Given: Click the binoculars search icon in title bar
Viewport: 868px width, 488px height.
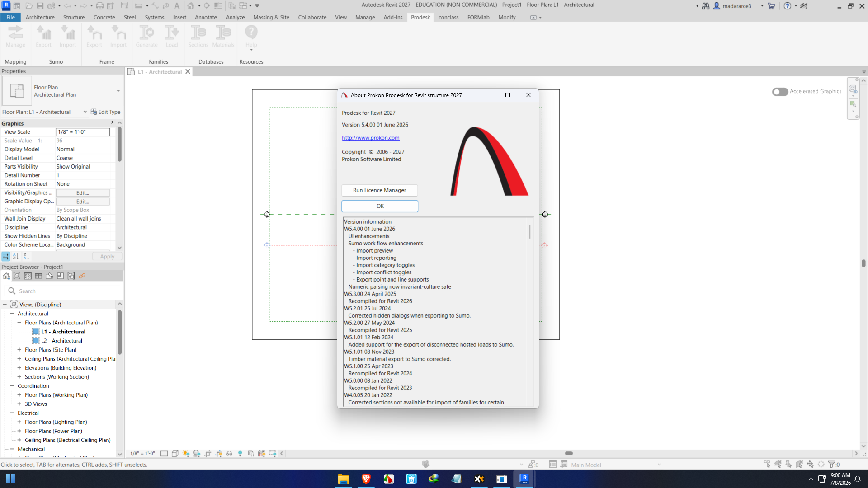Looking at the screenshot, I should coord(706,6).
